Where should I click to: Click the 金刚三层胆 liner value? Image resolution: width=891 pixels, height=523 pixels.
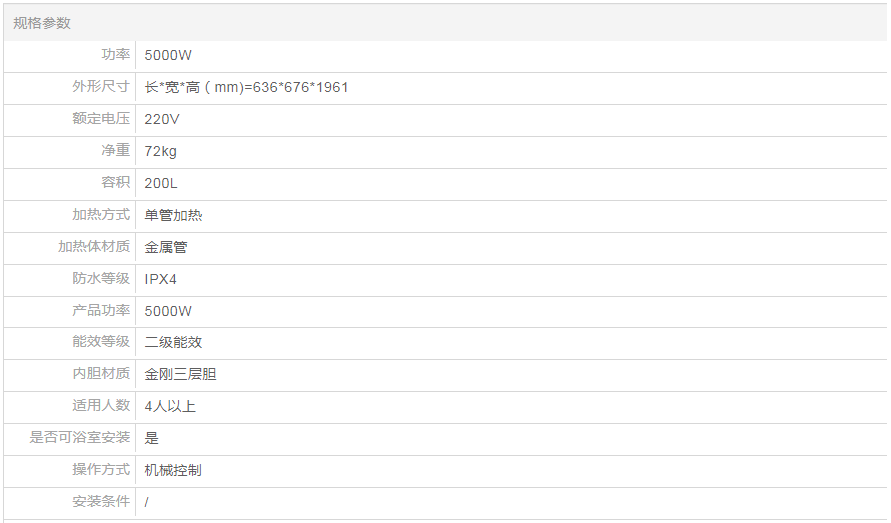[x=180, y=374]
